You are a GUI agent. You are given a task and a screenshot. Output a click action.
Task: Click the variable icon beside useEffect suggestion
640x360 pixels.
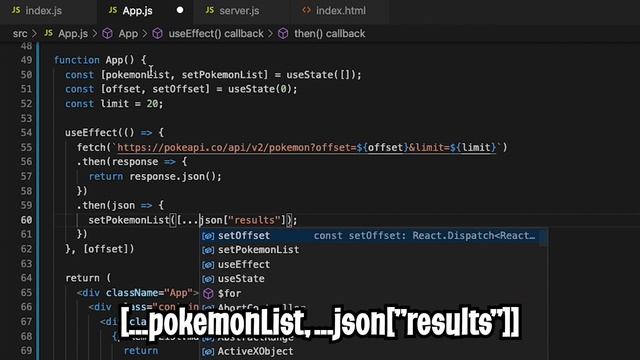pyautogui.click(x=208, y=265)
